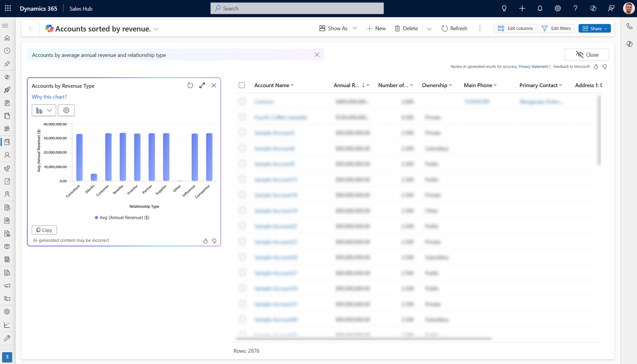Open more commands overflow menu
Image resolution: width=637 pixels, height=364 pixels.
point(480,29)
